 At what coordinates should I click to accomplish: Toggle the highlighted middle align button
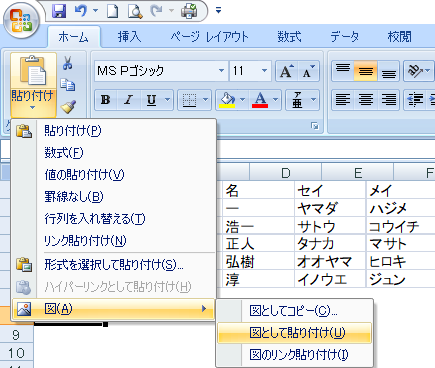point(366,71)
